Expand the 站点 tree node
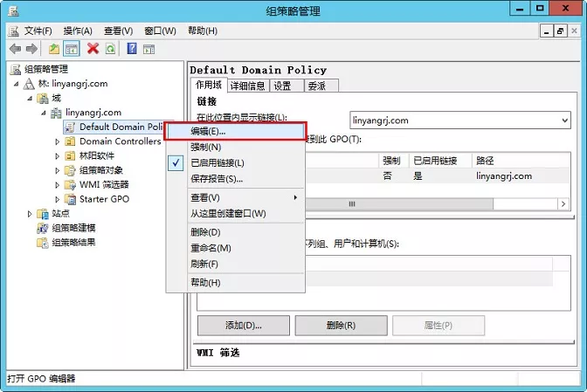The height and width of the screenshot is (392, 587). (30, 213)
